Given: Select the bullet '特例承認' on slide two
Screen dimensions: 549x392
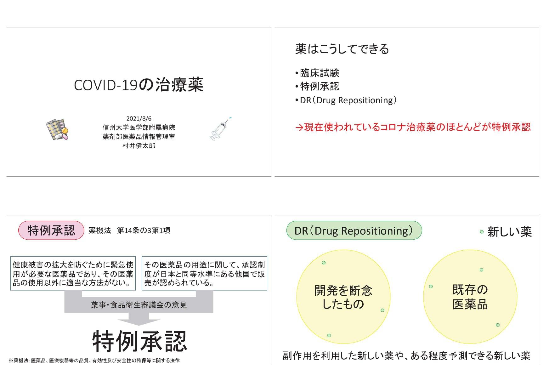Looking at the screenshot, I should click(x=320, y=86).
